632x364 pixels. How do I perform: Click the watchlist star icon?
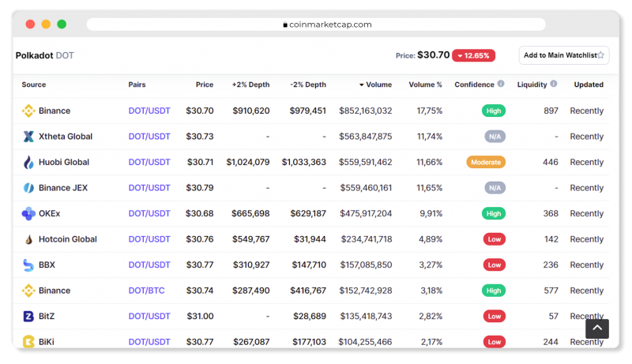[x=600, y=55]
